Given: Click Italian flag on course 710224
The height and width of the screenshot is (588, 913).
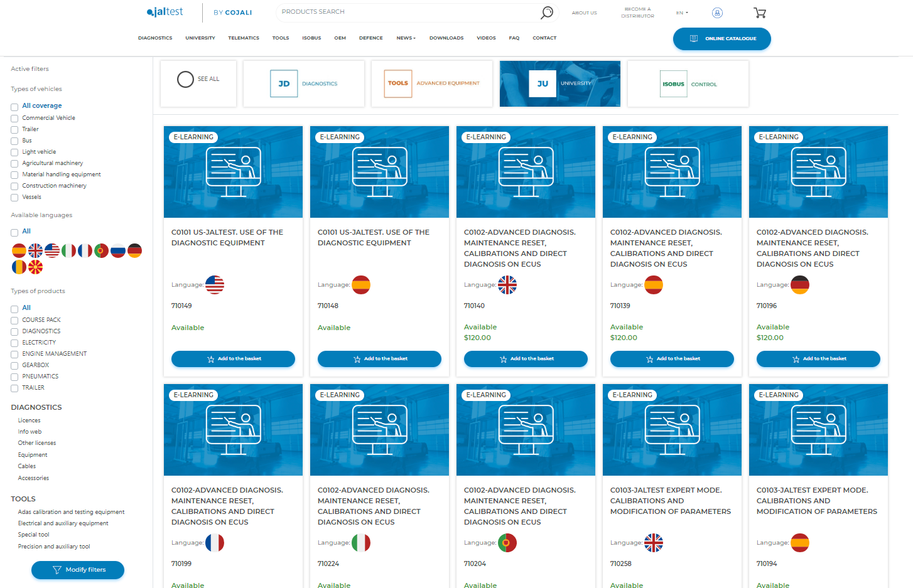Looking at the screenshot, I should pyautogui.click(x=361, y=543).
